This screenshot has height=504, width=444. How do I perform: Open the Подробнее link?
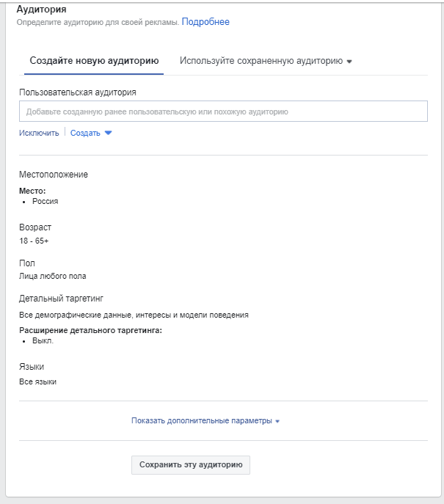pyautogui.click(x=205, y=22)
